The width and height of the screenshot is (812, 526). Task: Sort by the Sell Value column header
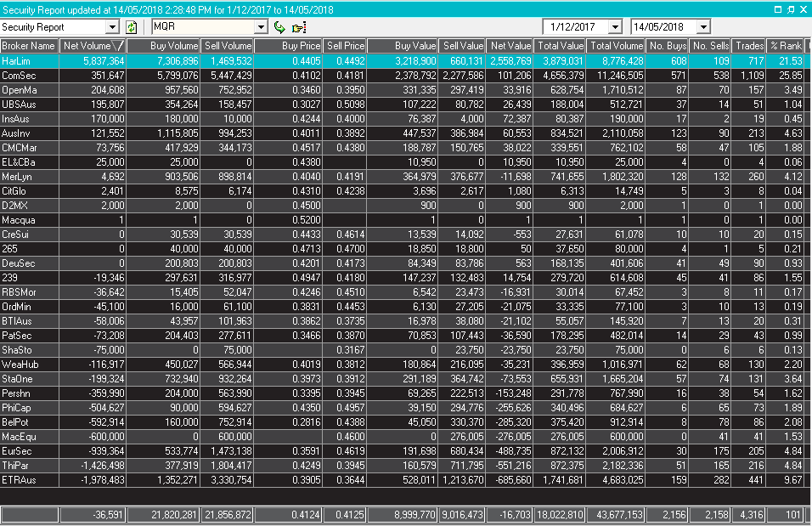click(x=462, y=46)
